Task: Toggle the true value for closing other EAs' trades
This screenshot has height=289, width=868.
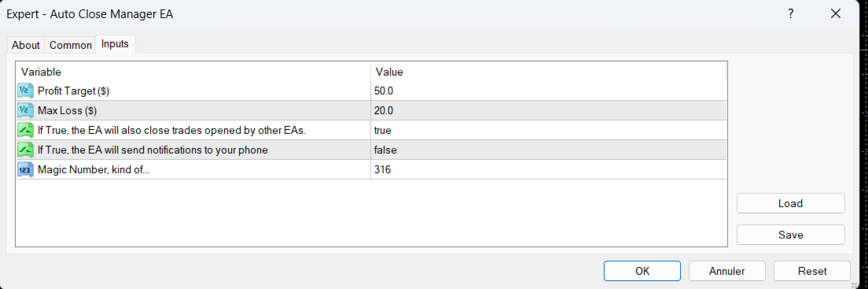Action: click(548, 131)
